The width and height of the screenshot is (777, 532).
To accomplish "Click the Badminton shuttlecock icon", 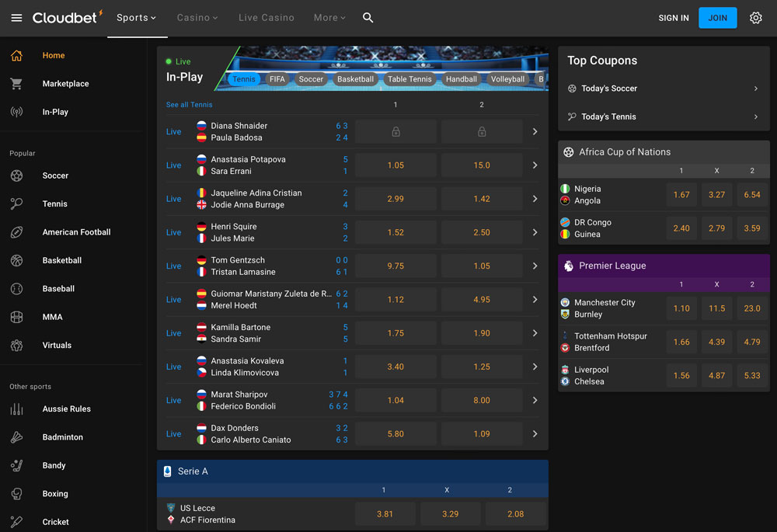I will click(16, 437).
